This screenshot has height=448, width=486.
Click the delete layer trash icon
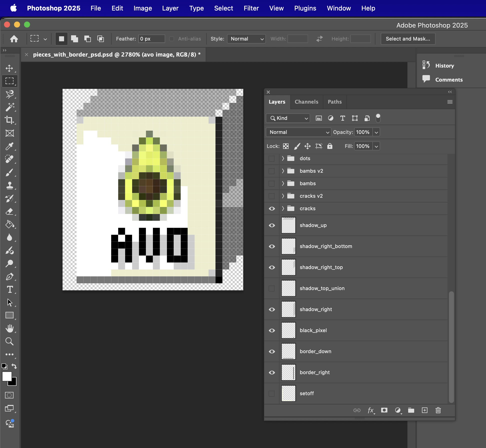click(x=438, y=410)
